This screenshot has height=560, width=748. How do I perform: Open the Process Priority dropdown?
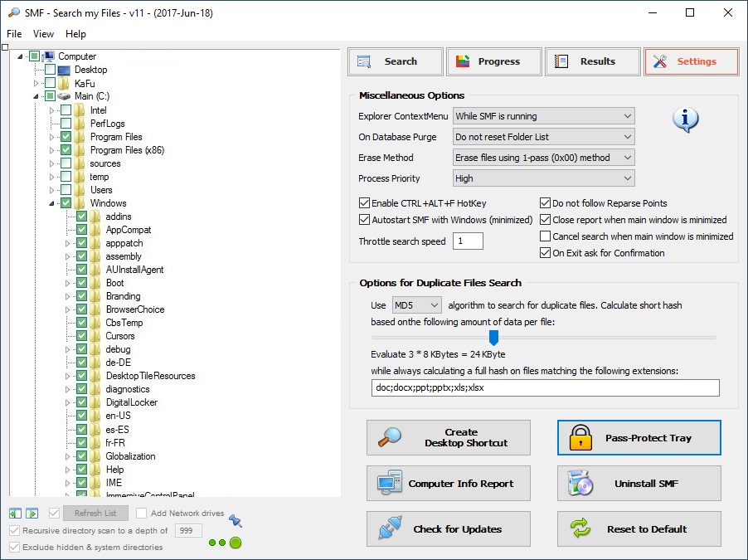click(x=544, y=178)
